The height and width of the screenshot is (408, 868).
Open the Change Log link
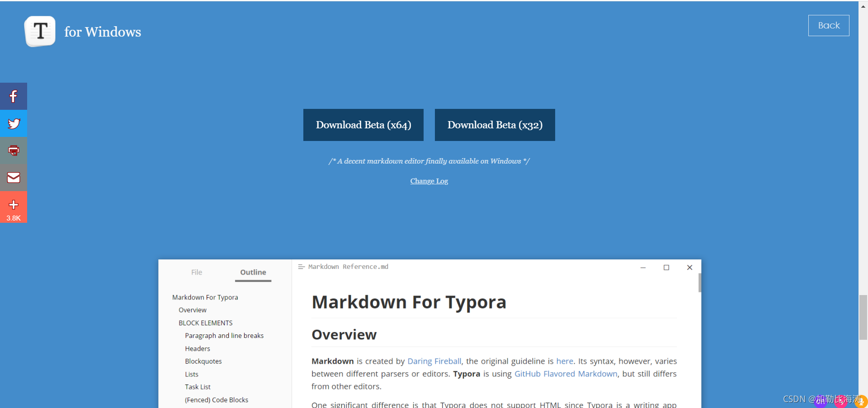tap(429, 181)
